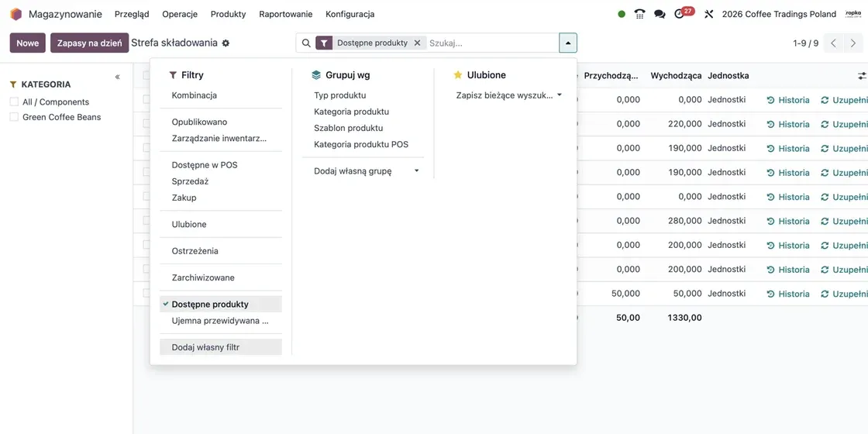Open the VoIP phone icon in top bar
The image size is (868, 434).
(x=640, y=14)
